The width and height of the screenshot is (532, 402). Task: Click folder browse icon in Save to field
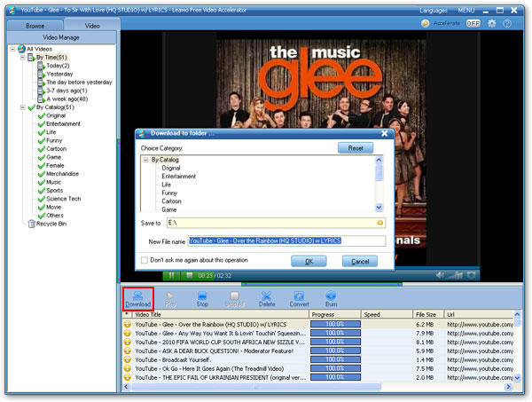click(380, 223)
